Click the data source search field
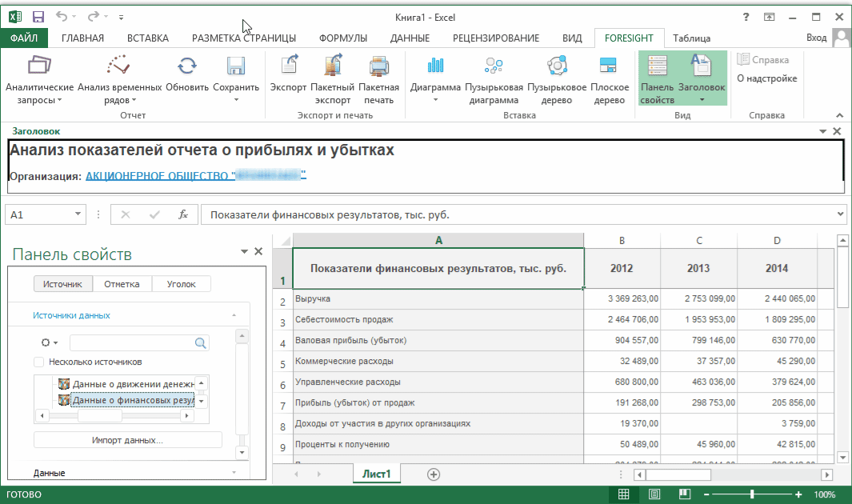Image resolution: width=852 pixels, height=504 pixels. (131, 342)
